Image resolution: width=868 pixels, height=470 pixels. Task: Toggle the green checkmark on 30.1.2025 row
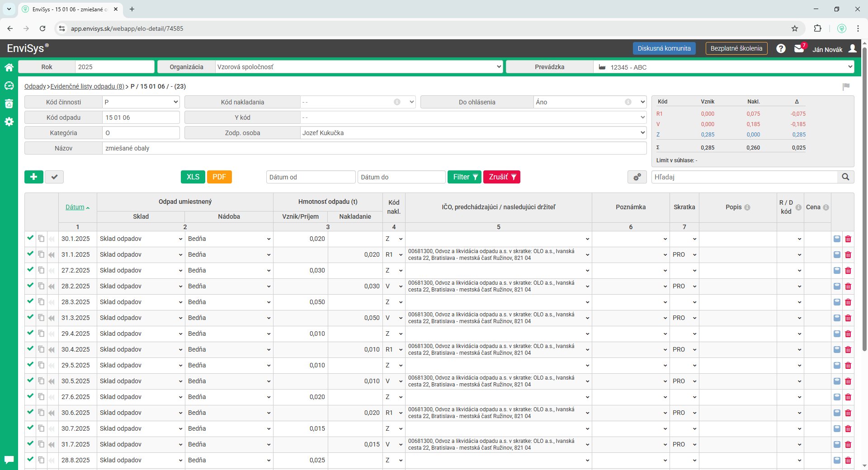[x=30, y=238]
